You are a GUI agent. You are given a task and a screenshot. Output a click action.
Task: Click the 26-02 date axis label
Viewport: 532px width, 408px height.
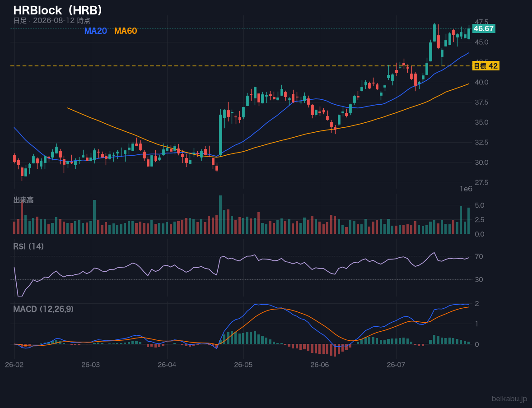pyautogui.click(x=14, y=365)
